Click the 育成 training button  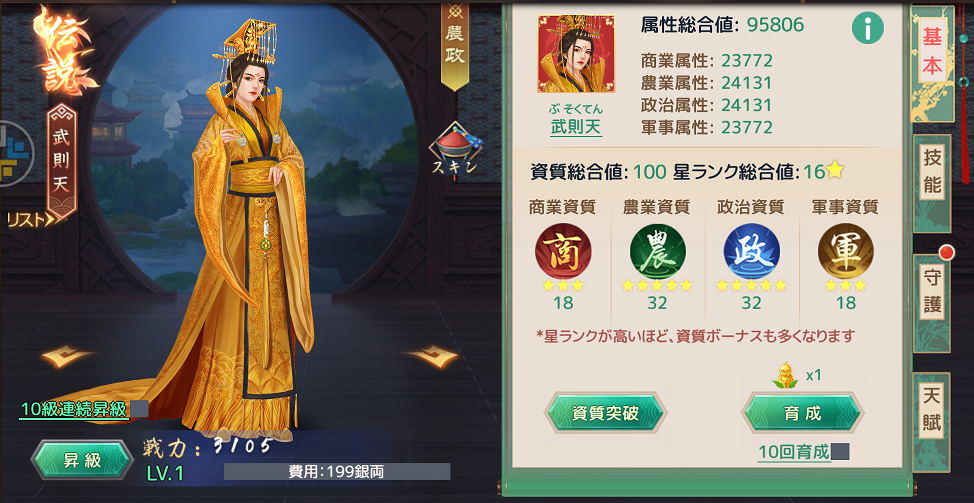coord(802,412)
